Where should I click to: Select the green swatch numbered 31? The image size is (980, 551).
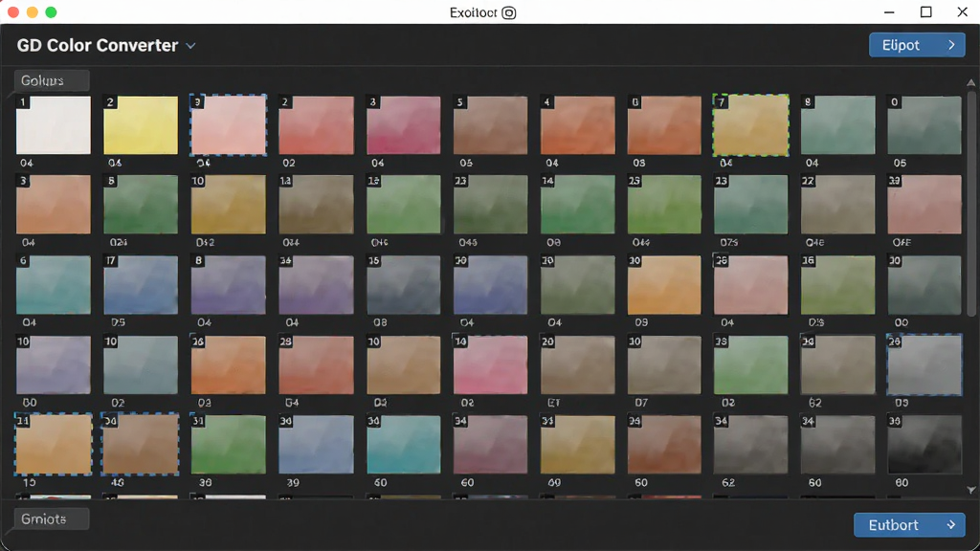228,444
